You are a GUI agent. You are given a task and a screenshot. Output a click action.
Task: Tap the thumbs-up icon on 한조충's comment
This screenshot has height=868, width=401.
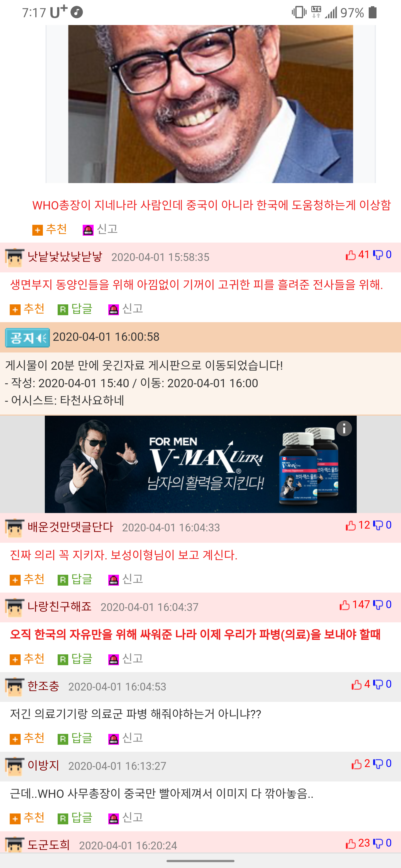(x=356, y=685)
